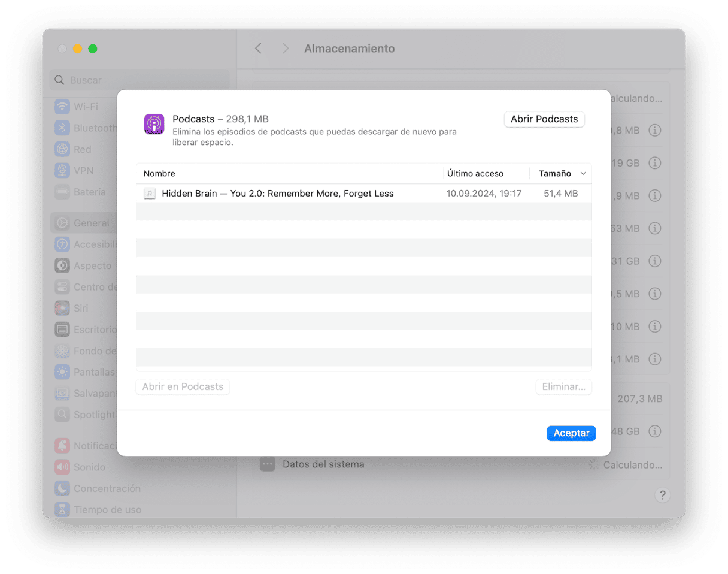Viewport: 728px width, 574px height.
Task: Open the Tiempo de uso hourglass icon
Action: pos(62,510)
